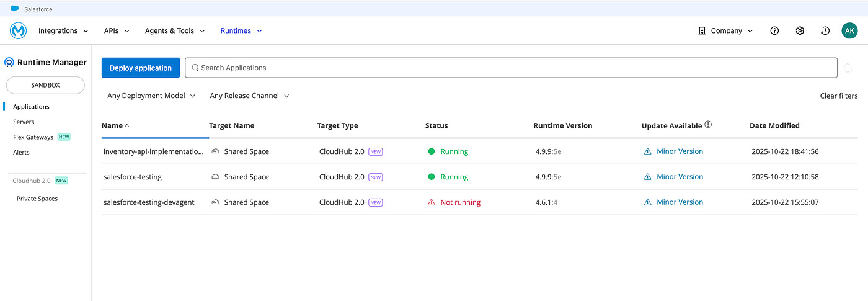Click the notifications bell icon
Image resolution: width=868 pixels, height=301 pixels.
[x=848, y=68]
